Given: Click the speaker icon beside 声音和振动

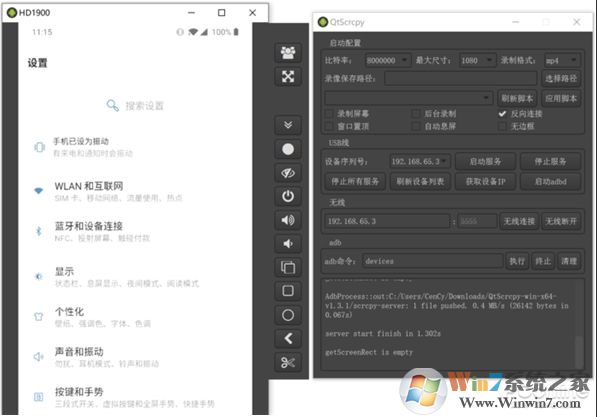Looking at the screenshot, I should coord(38,357).
